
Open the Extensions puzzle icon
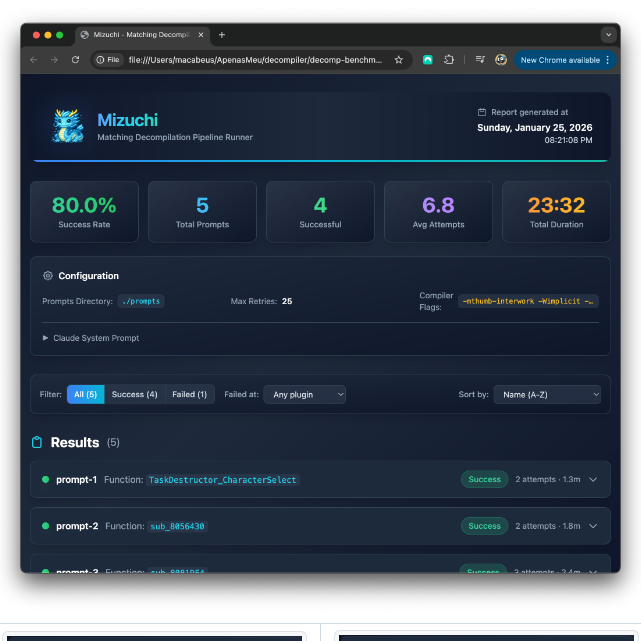pos(449,60)
